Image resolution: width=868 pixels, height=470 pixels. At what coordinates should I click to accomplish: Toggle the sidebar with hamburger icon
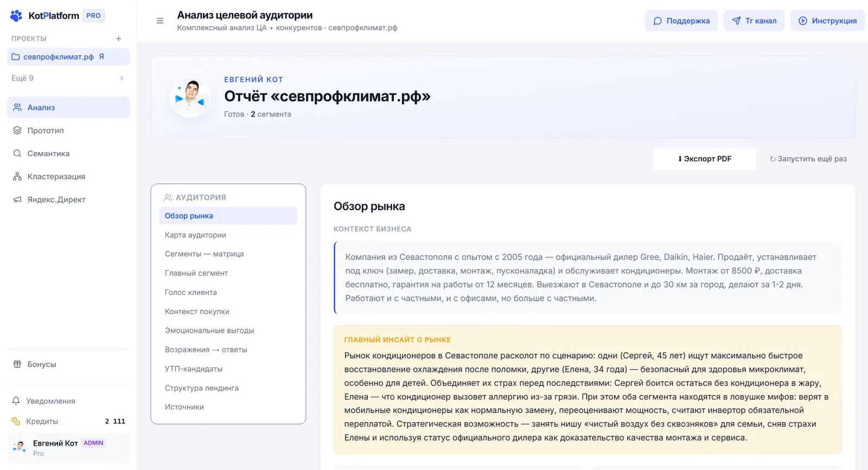pos(160,21)
